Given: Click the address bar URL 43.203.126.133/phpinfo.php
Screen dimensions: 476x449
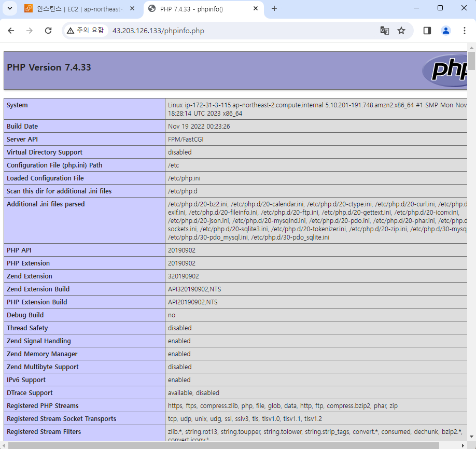Looking at the screenshot, I should pyautogui.click(x=158, y=31).
